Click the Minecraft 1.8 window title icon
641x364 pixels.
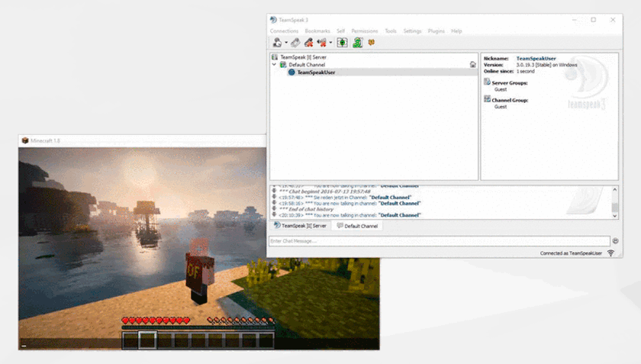25,140
